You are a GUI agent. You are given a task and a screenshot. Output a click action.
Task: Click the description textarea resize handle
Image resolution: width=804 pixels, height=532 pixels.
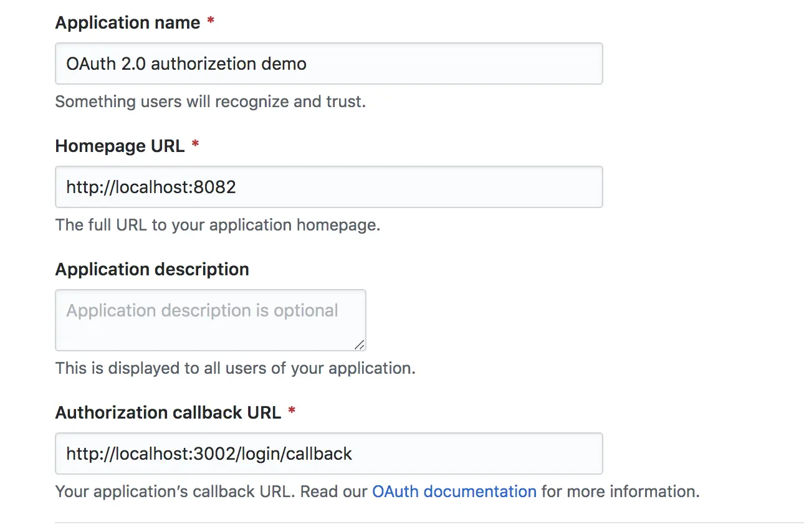(x=359, y=344)
